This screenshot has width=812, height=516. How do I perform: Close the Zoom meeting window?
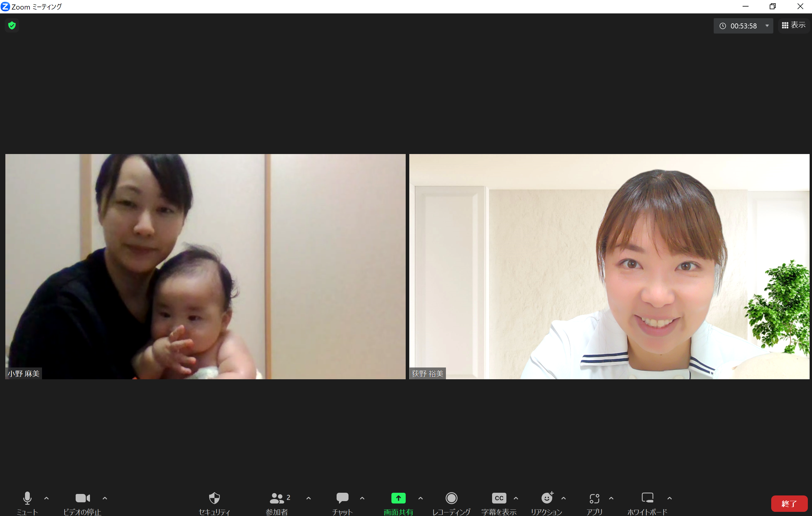pos(800,7)
